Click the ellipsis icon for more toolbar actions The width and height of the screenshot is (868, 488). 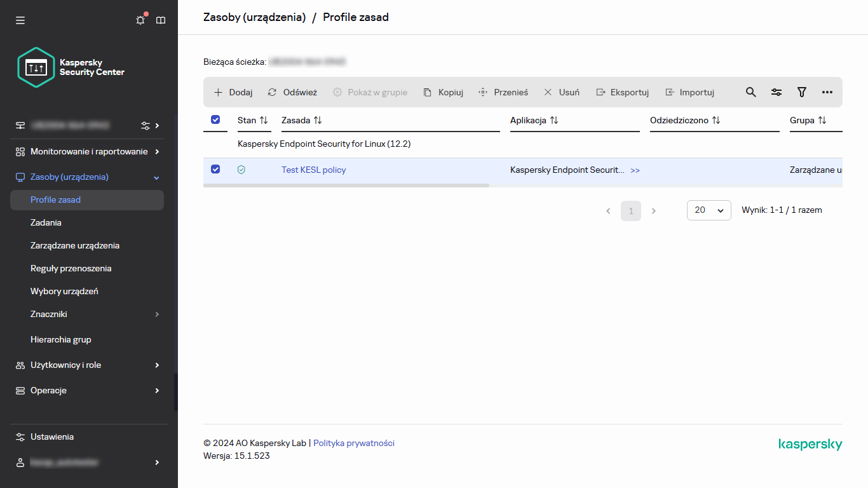tap(827, 92)
